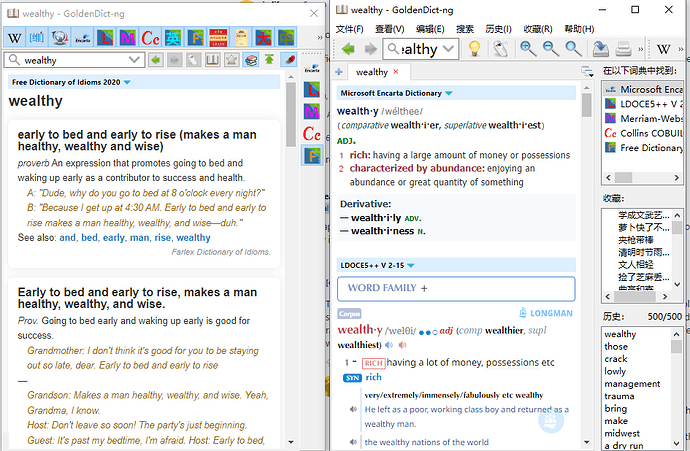Save article with the download tray icon

600,48
